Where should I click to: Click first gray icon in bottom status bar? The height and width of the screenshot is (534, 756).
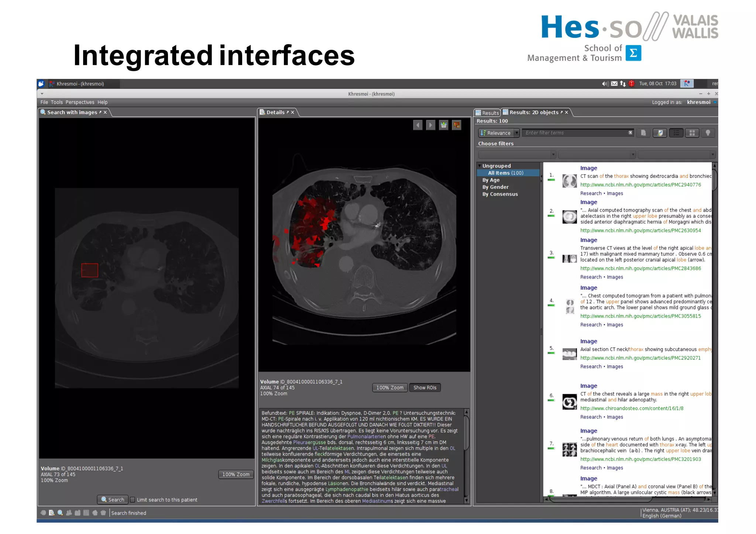[x=43, y=513]
